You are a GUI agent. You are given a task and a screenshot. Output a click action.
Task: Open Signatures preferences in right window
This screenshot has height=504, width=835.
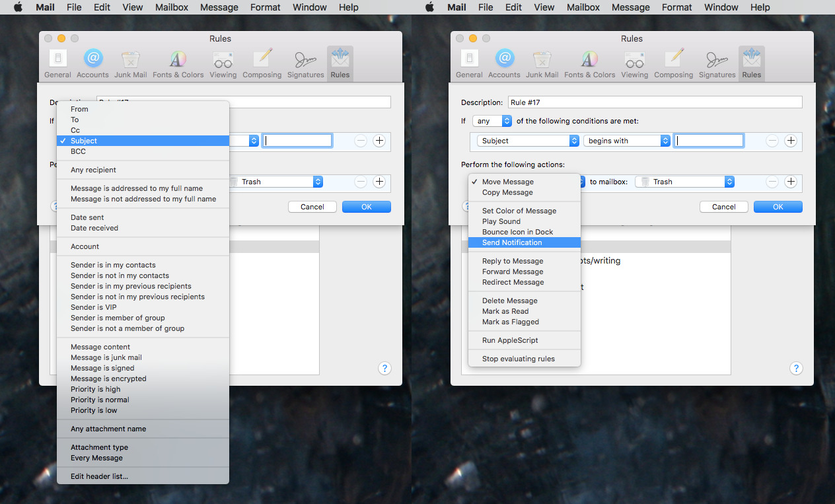coord(717,64)
